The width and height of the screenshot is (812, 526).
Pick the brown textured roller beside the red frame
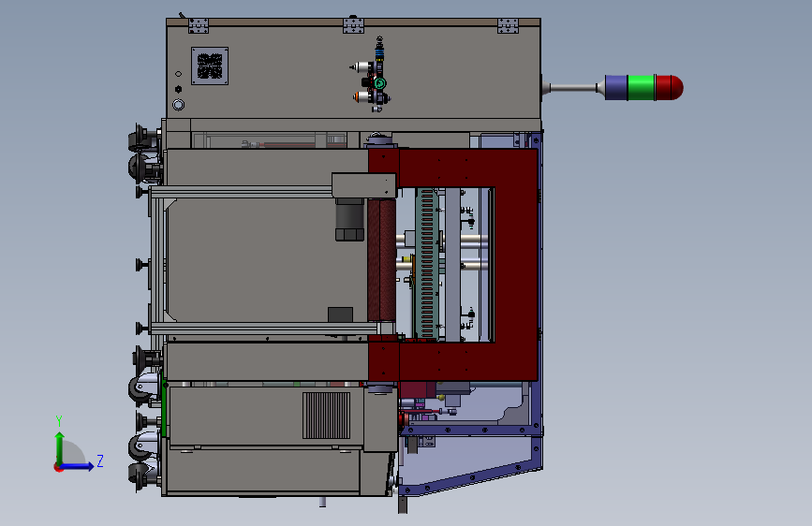[x=382, y=260]
